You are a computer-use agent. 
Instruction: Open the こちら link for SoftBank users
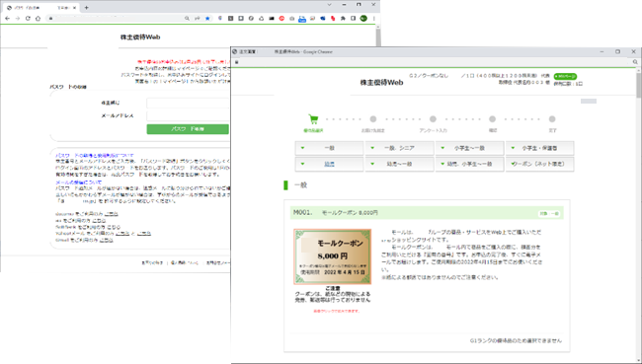coord(114,227)
